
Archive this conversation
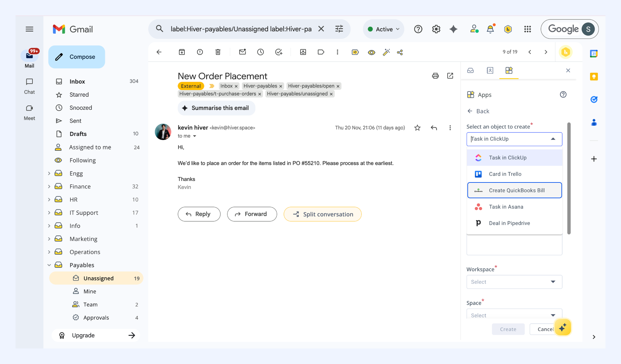[182, 52]
